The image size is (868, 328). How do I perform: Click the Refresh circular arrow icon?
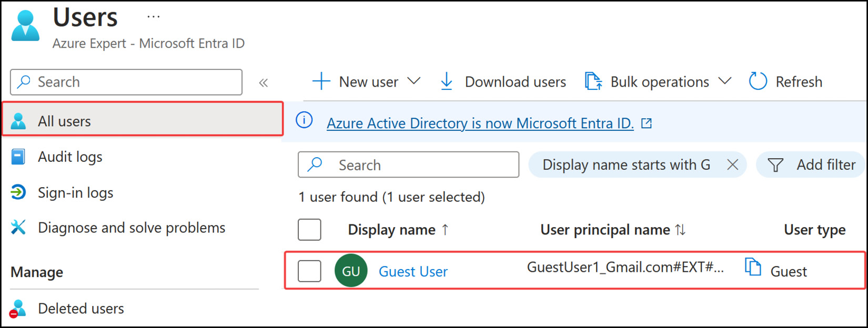[758, 81]
